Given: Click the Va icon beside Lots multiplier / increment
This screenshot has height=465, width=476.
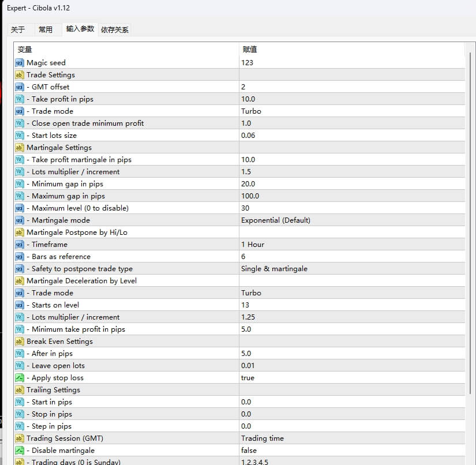Looking at the screenshot, I should pyautogui.click(x=19, y=171).
